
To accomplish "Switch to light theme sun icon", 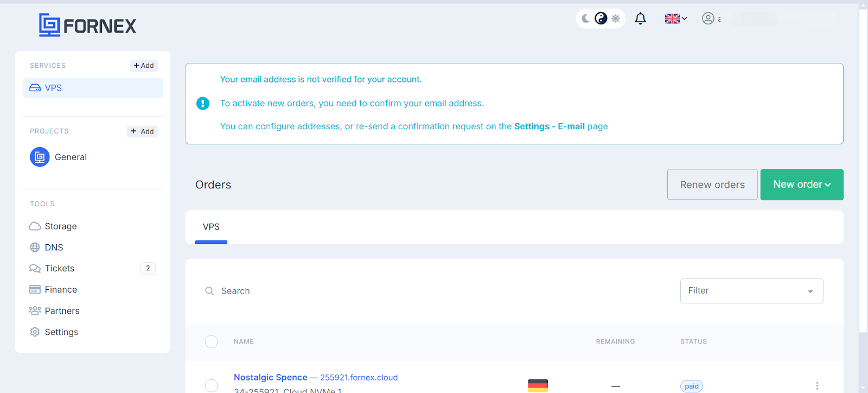I will tap(616, 18).
